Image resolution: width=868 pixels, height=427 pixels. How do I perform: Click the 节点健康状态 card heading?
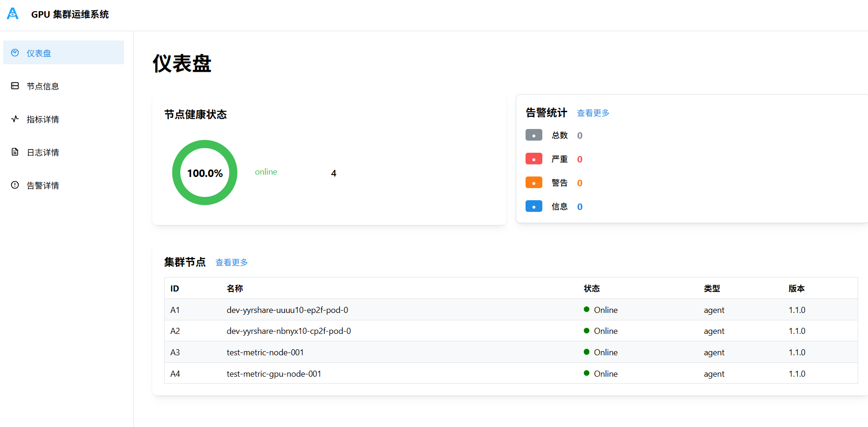coord(196,115)
